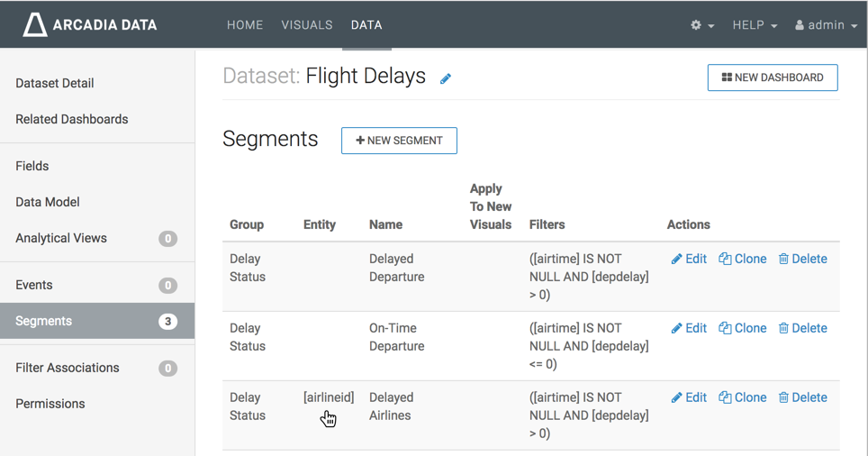The width and height of the screenshot is (868, 456).
Task: Clone the Delayed Airlines segment
Action: [x=742, y=397]
